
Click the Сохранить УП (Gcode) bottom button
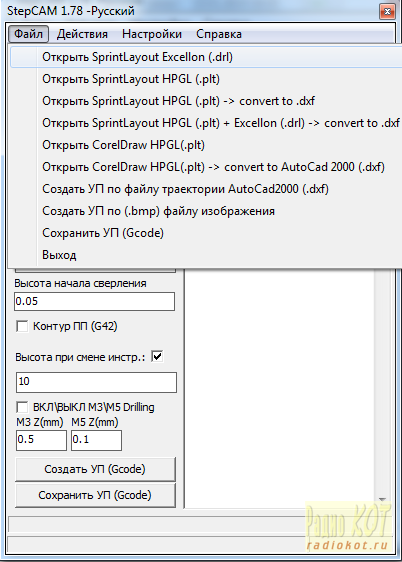(95, 495)
